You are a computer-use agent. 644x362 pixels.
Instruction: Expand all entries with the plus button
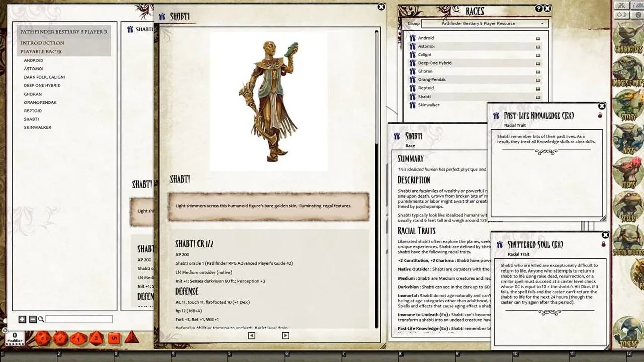(x=22, y=319)
